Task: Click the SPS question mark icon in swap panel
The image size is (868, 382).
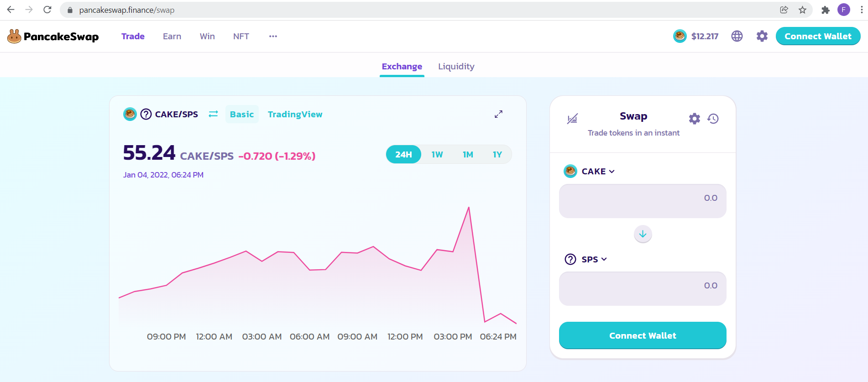Action: coord(570,259)
